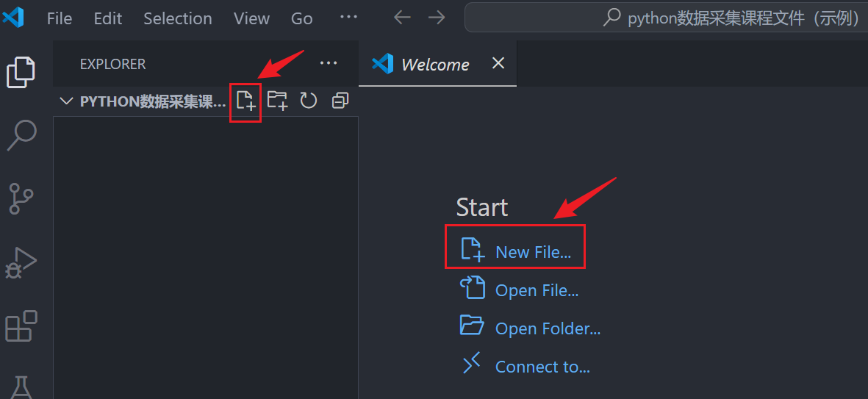Expand the hidden menu bar items ellipsis
This screenshot has width=868, height=399.
click(x=348, y=18)
